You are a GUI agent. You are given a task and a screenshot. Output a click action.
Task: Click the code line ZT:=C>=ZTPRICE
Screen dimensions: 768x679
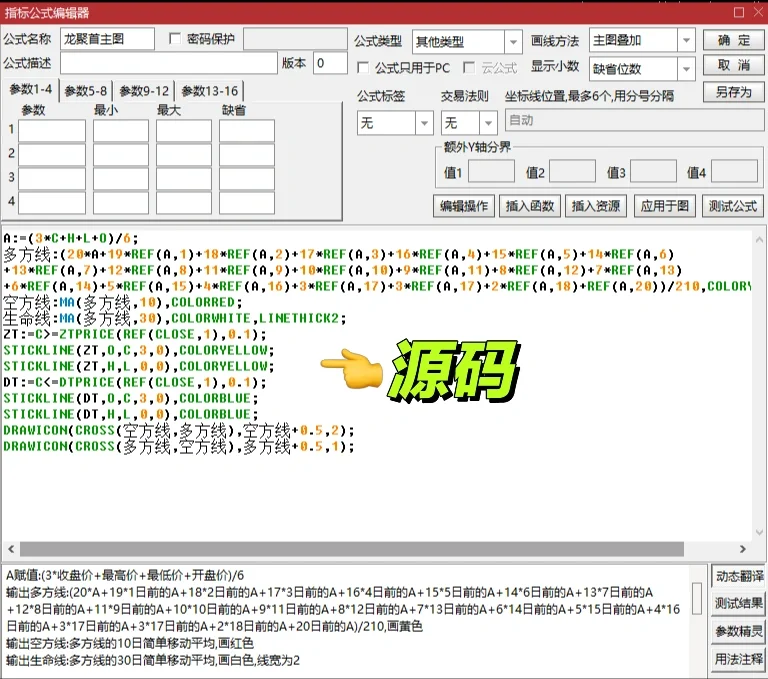click(135, 335)
